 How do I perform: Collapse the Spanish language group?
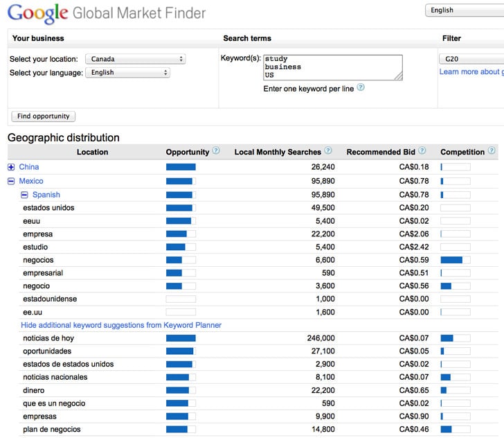tap(24, 195)
